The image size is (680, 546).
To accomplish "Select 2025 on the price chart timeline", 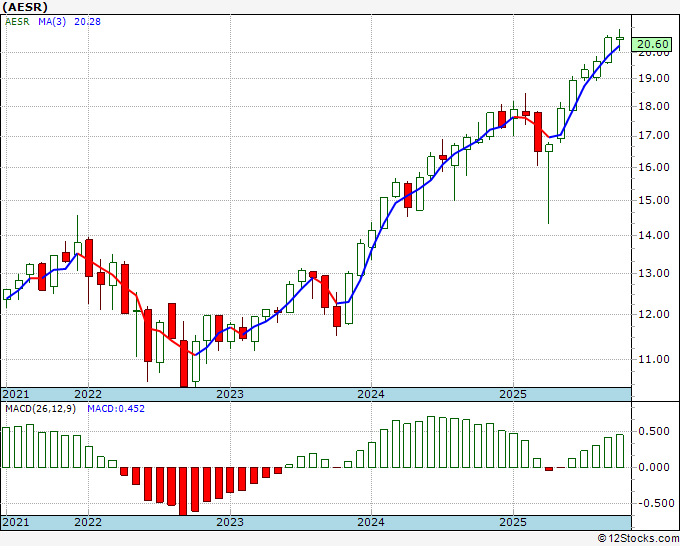I will (x=513, y=394).
